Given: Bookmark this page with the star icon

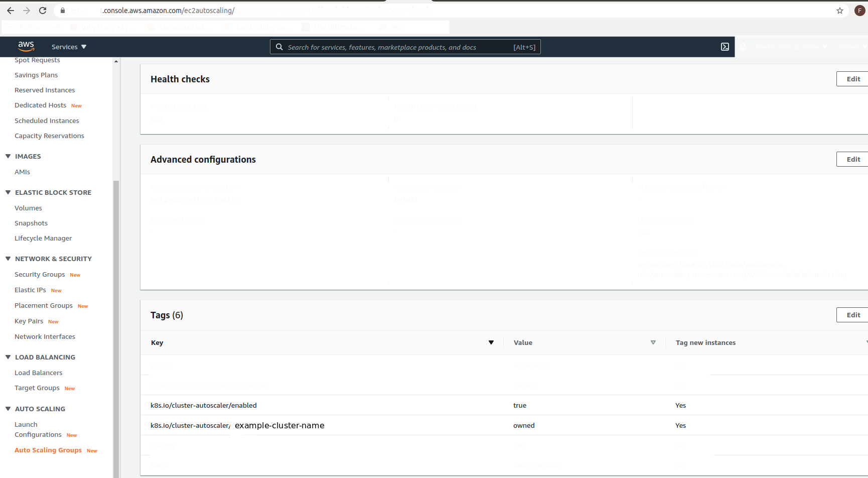Looking at the screenshot, I should [x=840, y=11].
